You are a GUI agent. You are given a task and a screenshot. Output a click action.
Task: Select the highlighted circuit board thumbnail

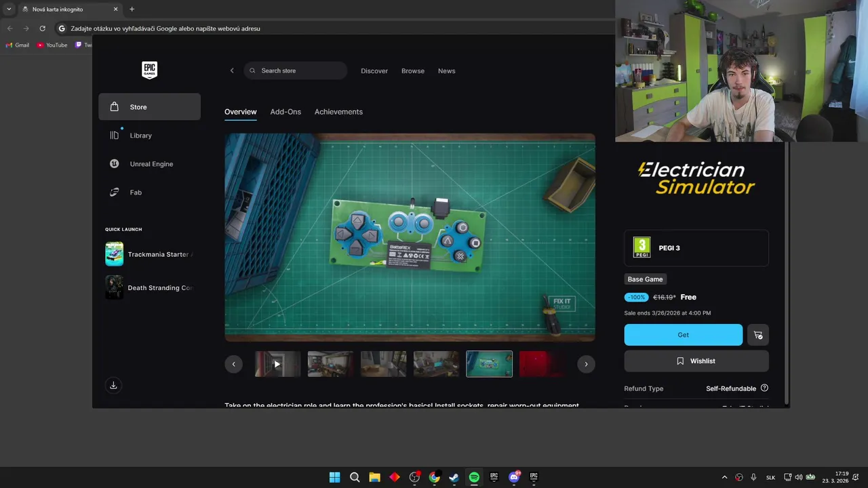click(489, 364)
